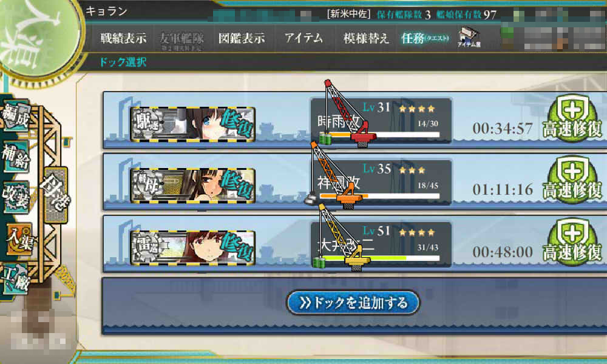Click the 雷巡 torpedo cruiser ship banner

click(193, 248)
